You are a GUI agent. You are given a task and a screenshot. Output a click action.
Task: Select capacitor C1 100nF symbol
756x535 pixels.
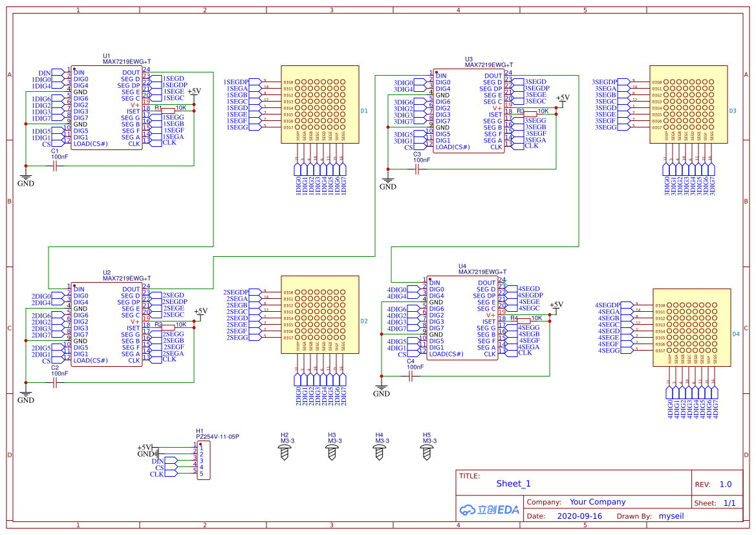55,166
